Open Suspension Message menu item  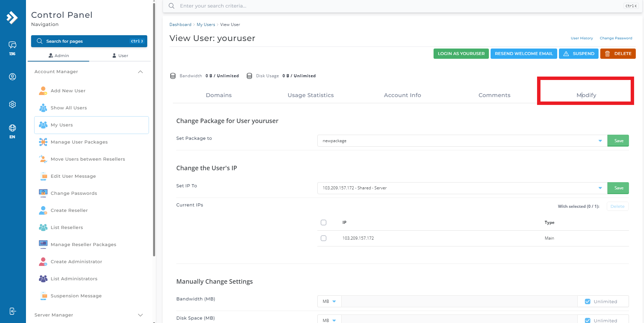tap(92, 296)
